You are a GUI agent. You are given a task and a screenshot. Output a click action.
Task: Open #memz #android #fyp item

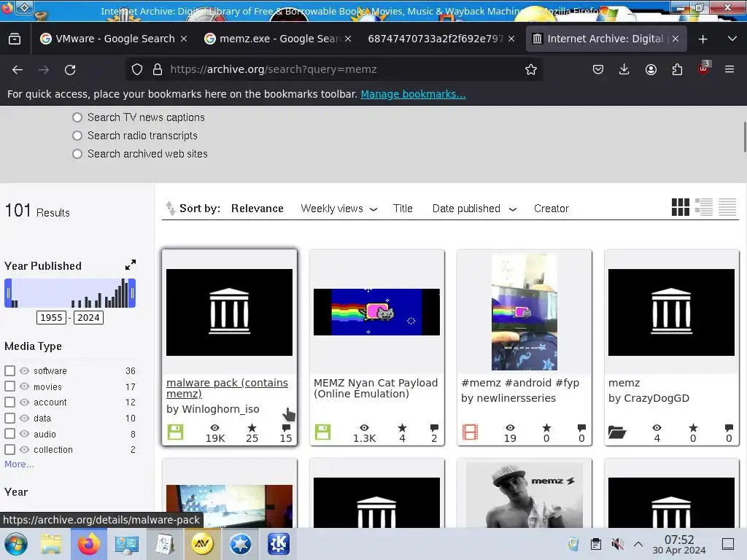[520, 383]
